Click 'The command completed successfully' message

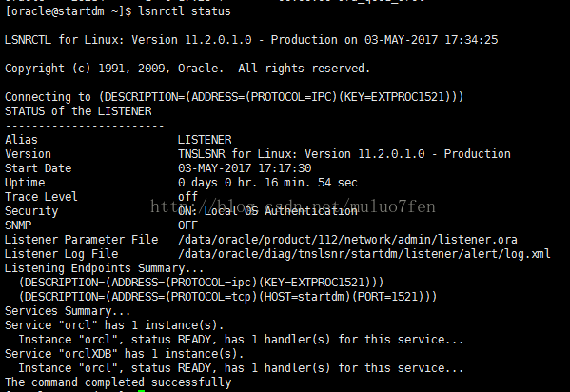pos(118,382)
